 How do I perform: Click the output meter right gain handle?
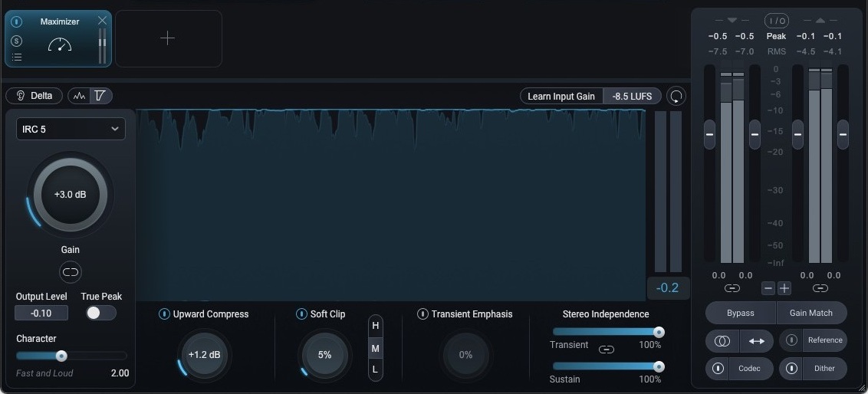[843, 134]
